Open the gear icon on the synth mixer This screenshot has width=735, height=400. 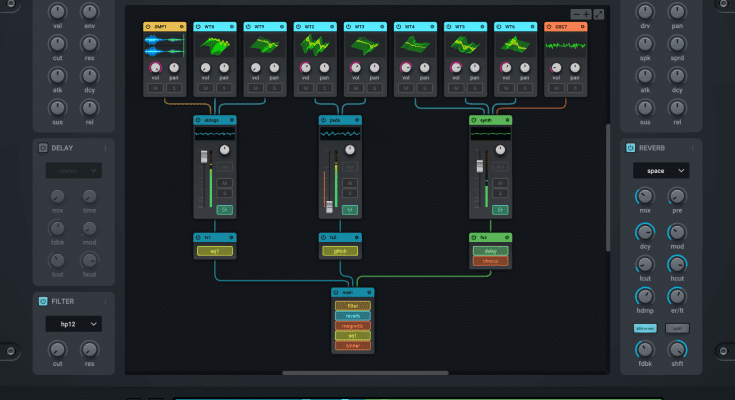pyautogui.click(x=507, y=120)
